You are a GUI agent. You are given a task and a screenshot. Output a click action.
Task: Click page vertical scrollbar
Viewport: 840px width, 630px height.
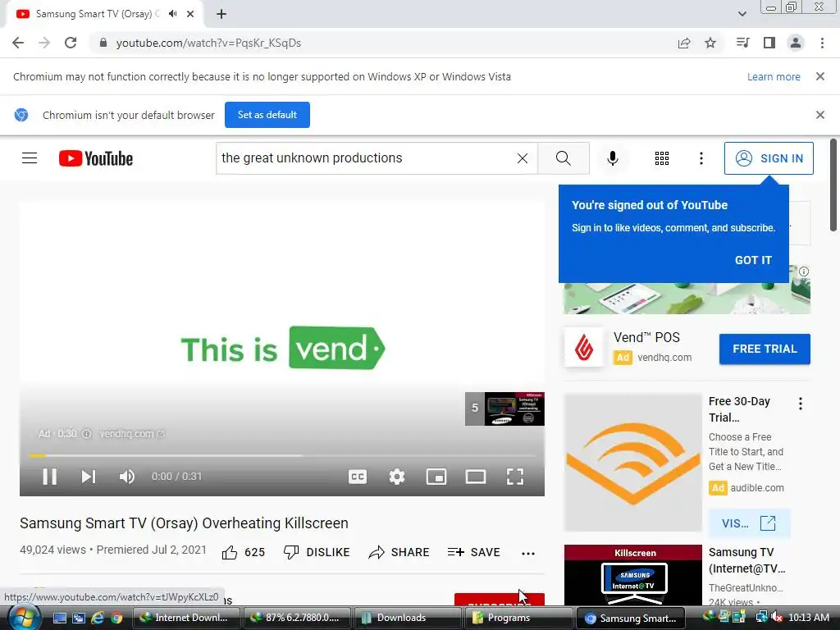click(833, 185)
